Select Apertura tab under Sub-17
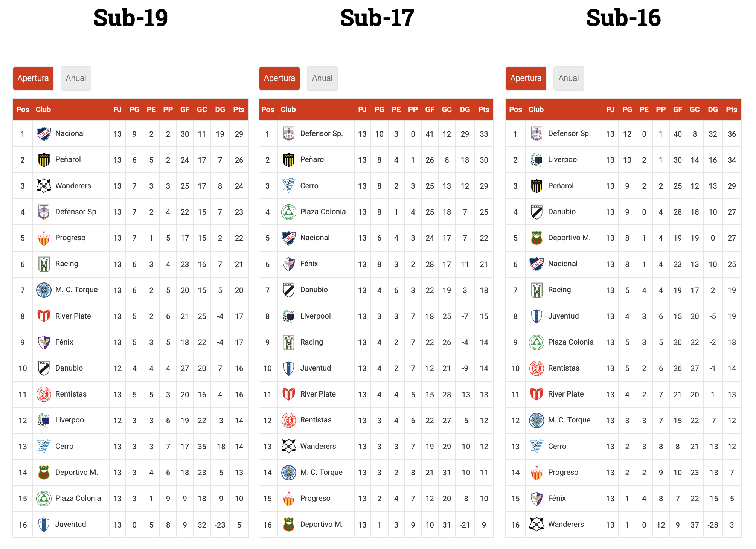This screenshot has height=549, width=756. pos(279,78)
